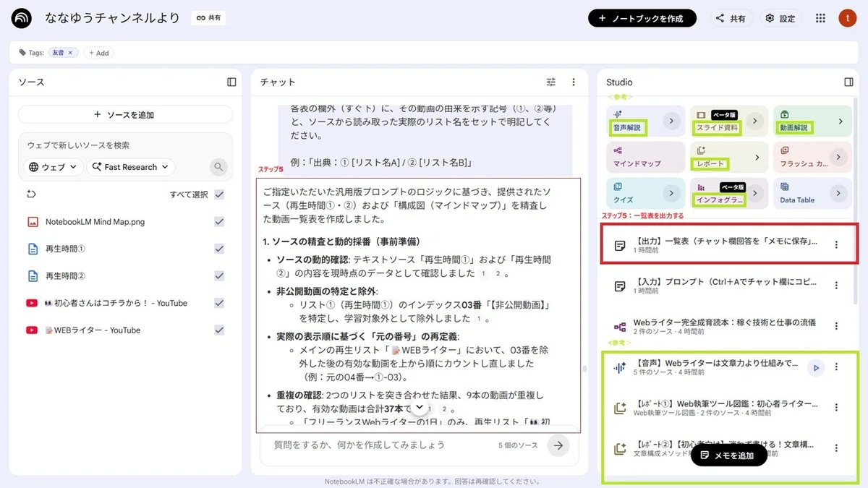The image size is (868, 488).
Task: Click the source search magnifier icon
Action: [218, 167]
